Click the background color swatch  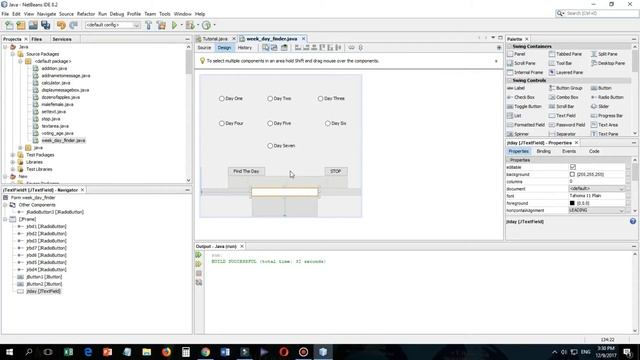[572, 174]
